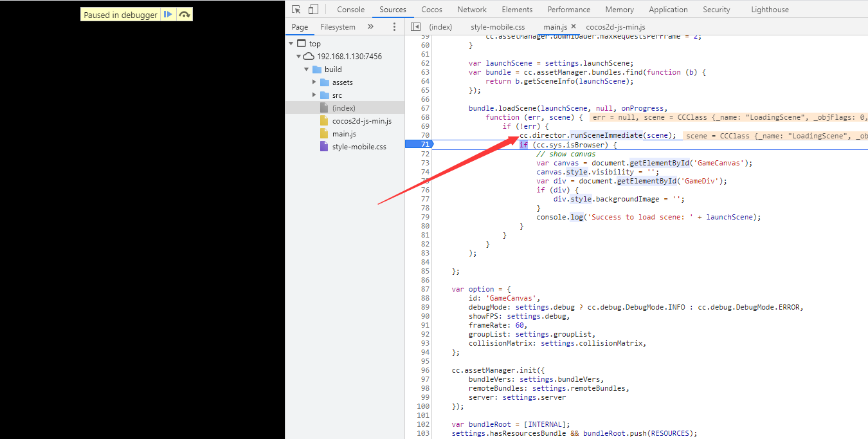Screen dimensions: 868x439
Task: Click the 'GameCanvas' id string on line 88
Action: click(513, 298)
